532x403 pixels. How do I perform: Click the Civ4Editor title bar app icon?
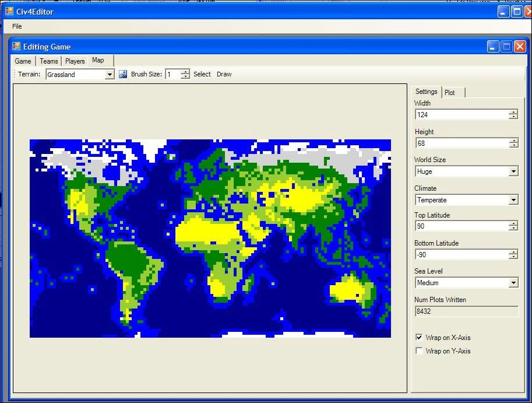pos(9,11)
